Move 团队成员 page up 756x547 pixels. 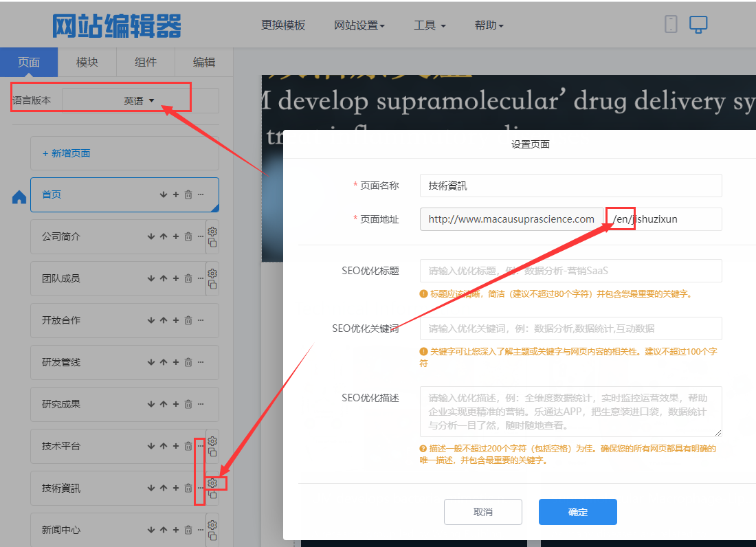pyautogui.click(x=164, y=278)
